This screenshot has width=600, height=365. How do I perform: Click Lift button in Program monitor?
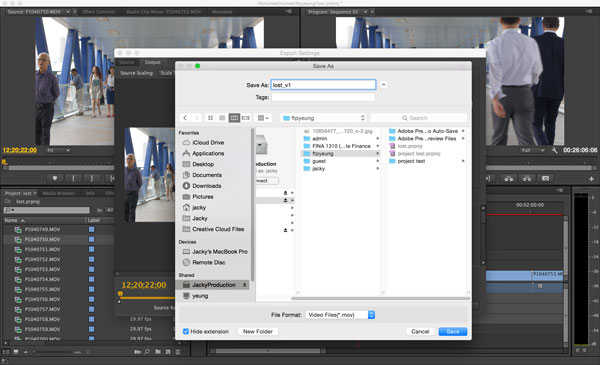click(509, 179)
